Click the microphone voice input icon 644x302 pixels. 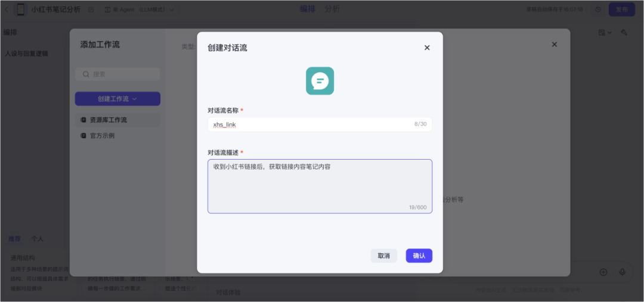tap(623, 272)
